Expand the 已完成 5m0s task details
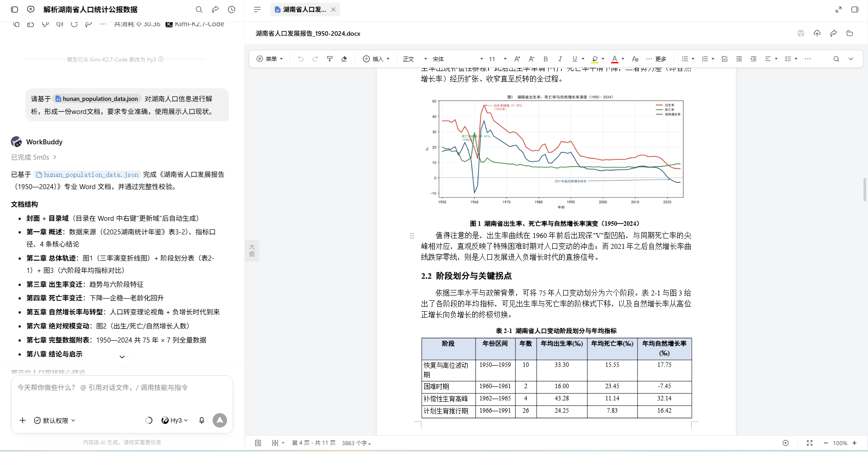The height and width of the screenshot is (452, 868). tap(34, 157)
